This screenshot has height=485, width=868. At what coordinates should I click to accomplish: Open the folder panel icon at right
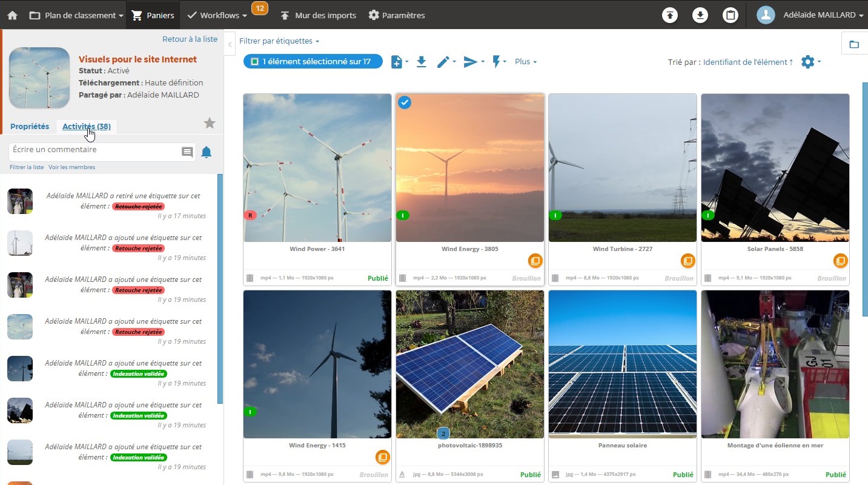pos(854,44)
